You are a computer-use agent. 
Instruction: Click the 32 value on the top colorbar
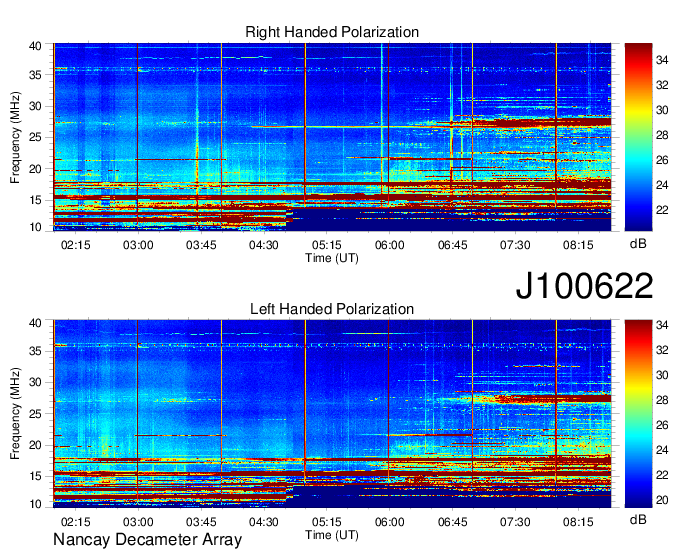tap(662, 85)
